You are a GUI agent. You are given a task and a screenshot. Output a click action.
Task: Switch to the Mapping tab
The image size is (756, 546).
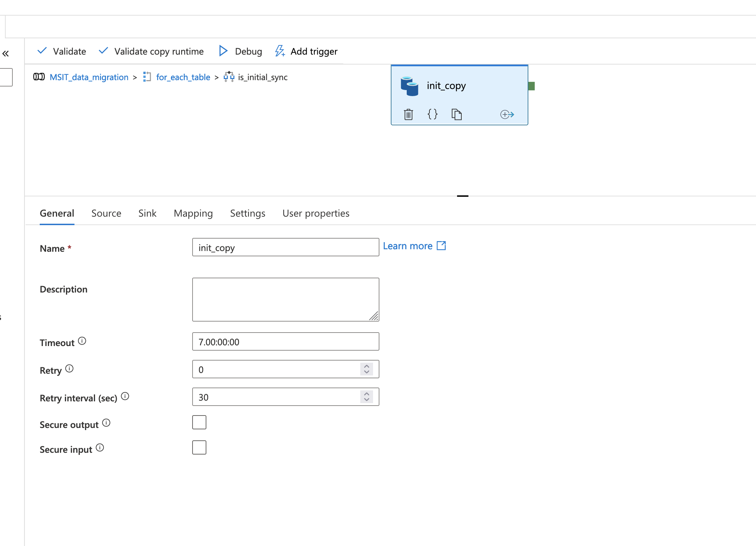[x=193, y=213]
